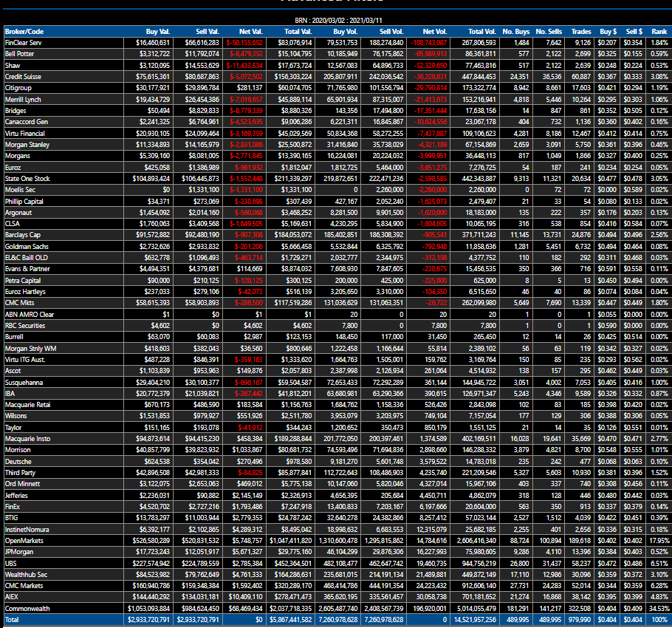
Task: Select the UBS broker name
Action: [12, 564]
